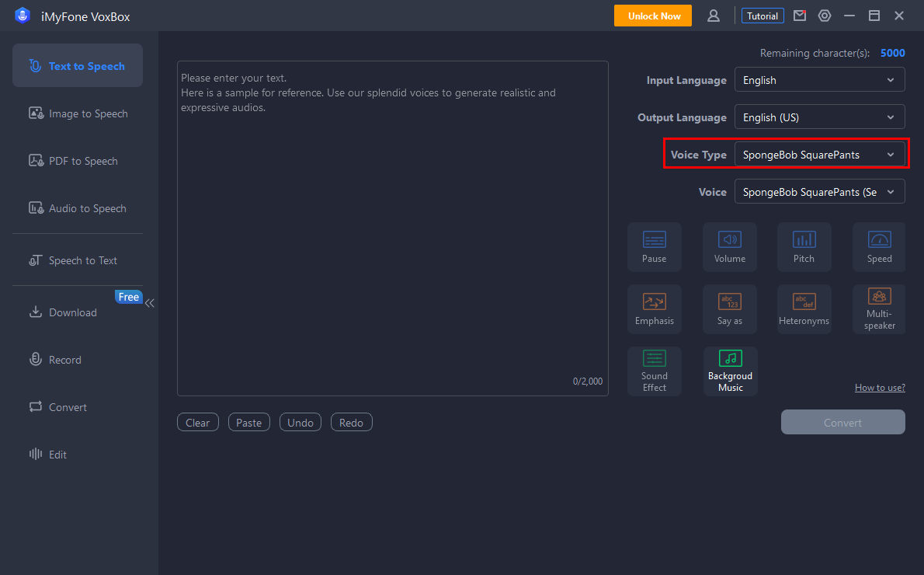Screen dimensions: 924x575
Task: Insert a Pause into the text
Action: tap(654, 247)
